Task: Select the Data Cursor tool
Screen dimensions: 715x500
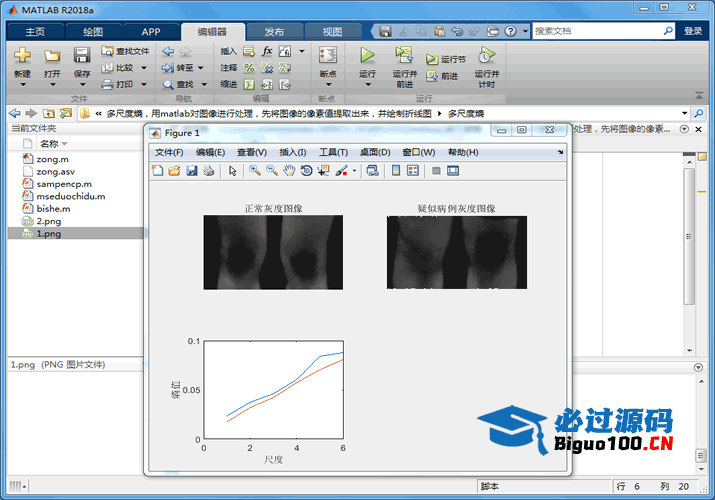Action: tap(323, 171)
